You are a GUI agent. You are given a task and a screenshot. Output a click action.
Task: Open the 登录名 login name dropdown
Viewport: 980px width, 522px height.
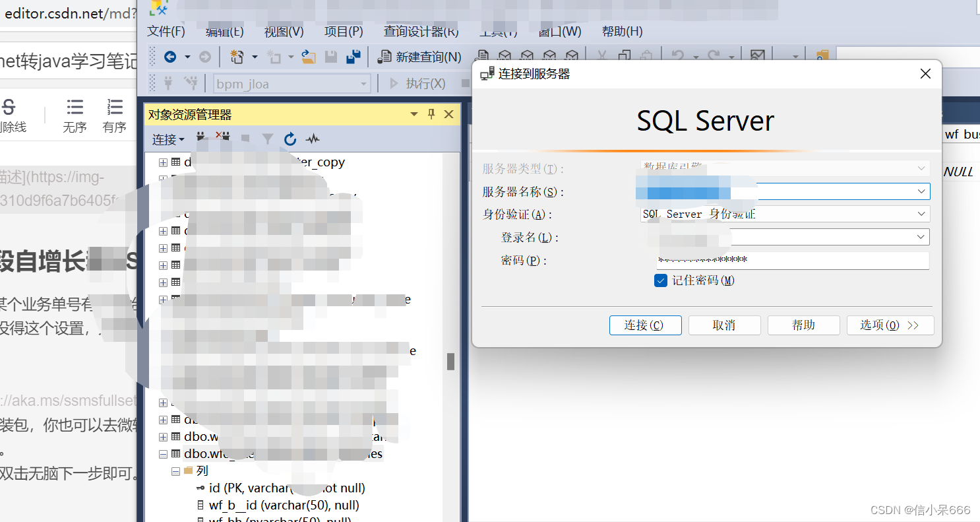coord(921,237)
